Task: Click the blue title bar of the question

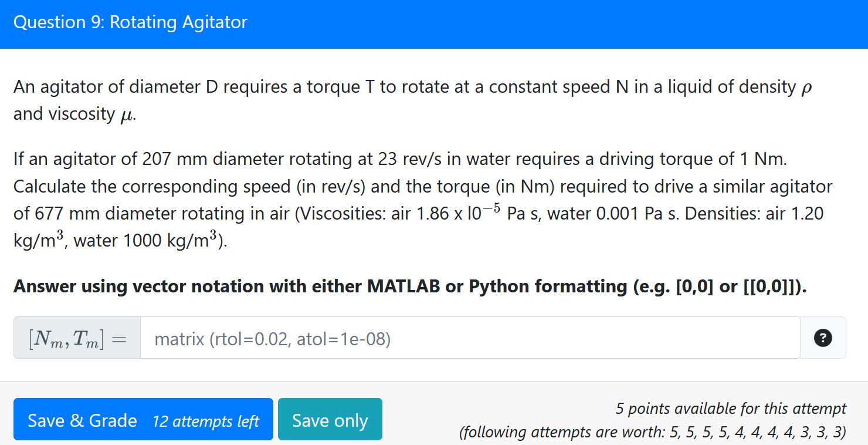Action: (x=434, y=23)
